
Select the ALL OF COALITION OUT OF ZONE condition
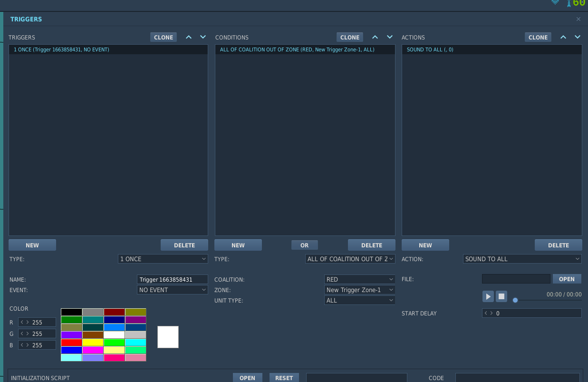305,49
